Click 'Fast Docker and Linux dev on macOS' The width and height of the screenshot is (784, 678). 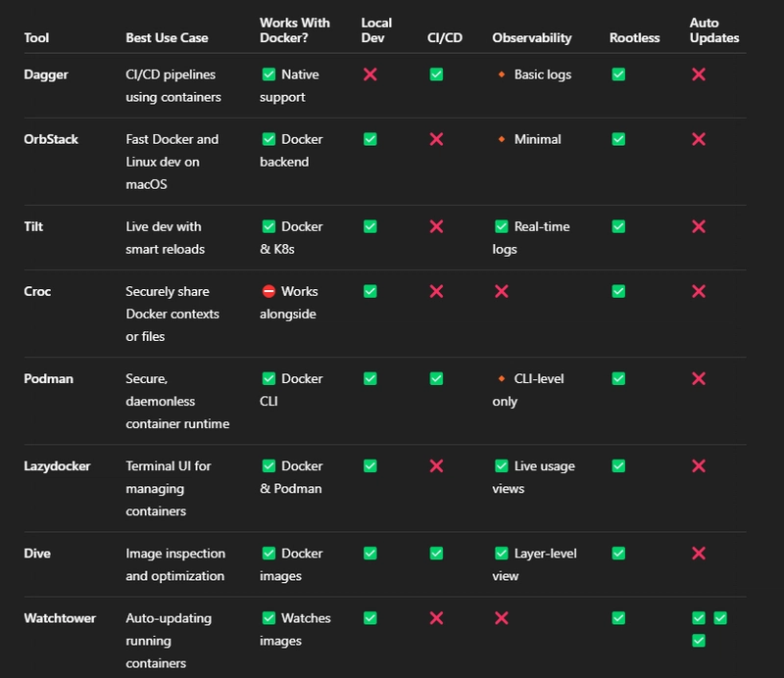[x=172, y=162]
